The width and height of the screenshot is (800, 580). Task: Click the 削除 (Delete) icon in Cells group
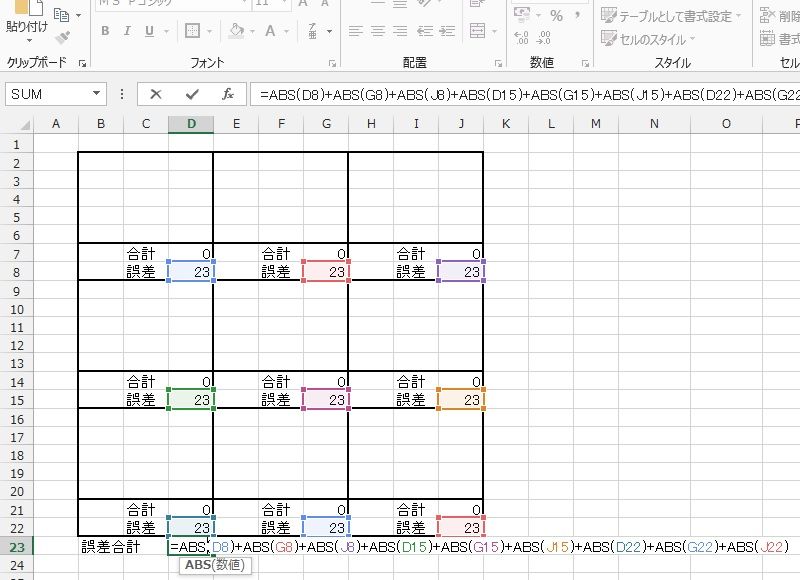(x=764, y=16)
